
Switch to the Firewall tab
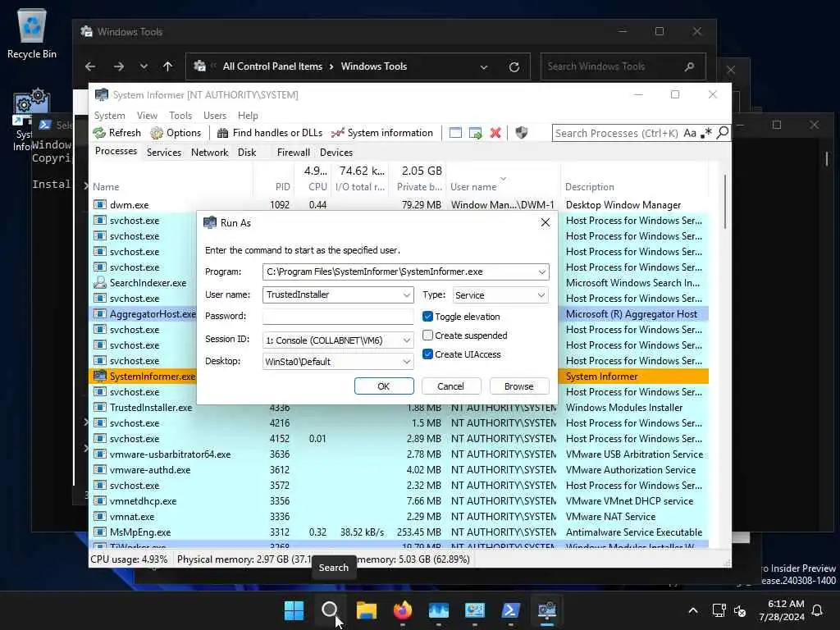click(293, 153)
